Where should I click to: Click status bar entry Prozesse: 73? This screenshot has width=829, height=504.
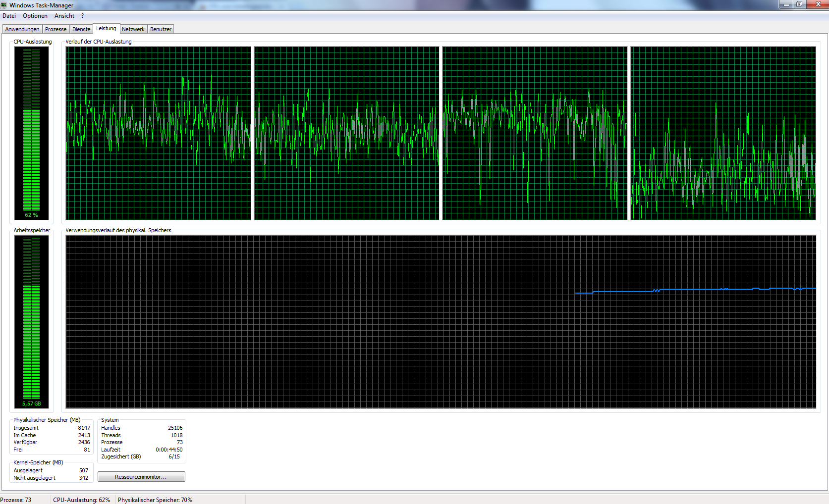(x=16, y=500)
